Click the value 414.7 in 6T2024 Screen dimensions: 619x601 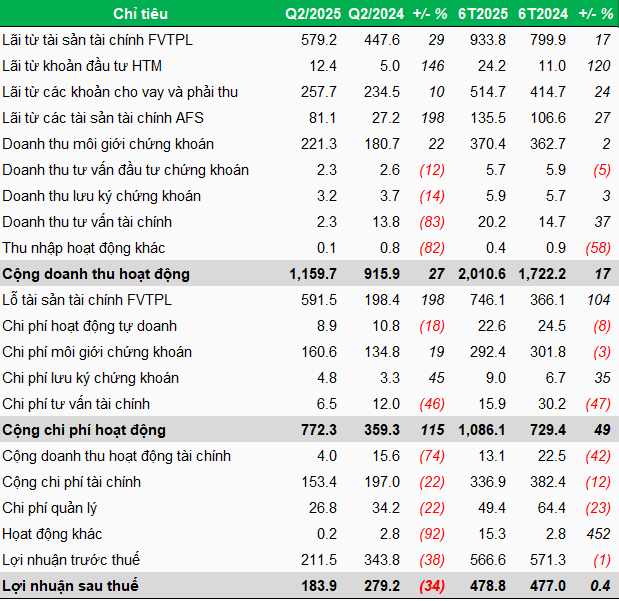(x=548, y=92)
